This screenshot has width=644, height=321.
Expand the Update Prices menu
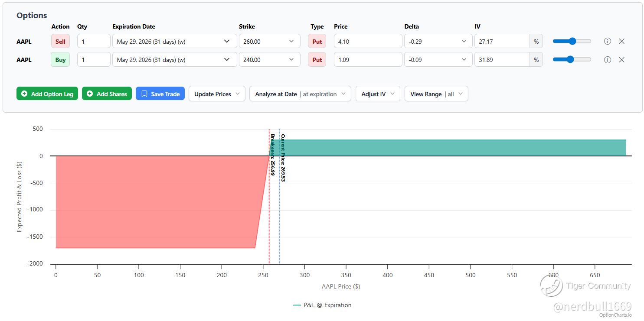(x=217, y=94)
